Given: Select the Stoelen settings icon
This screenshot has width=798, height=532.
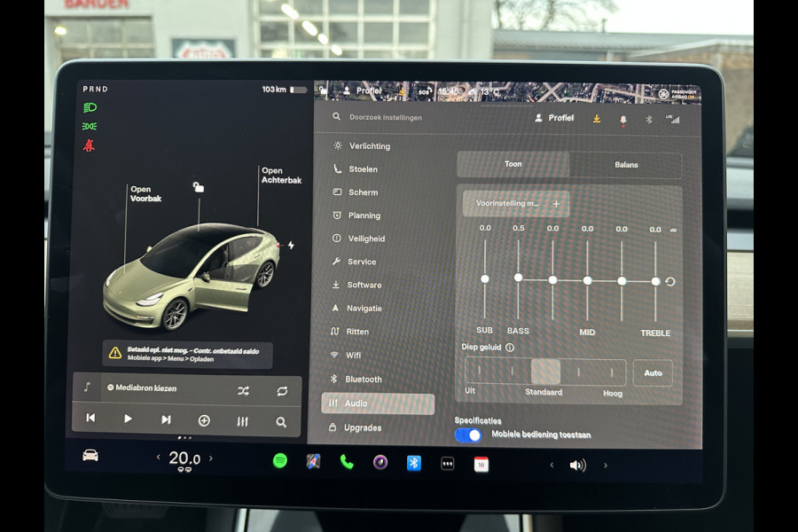Looking at the screenshot, I should (336, 169).
